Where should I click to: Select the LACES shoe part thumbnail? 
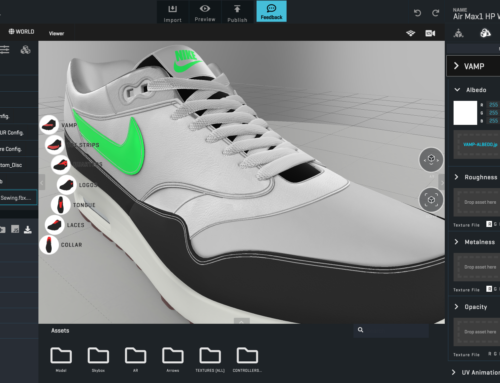tap(54, 225)
